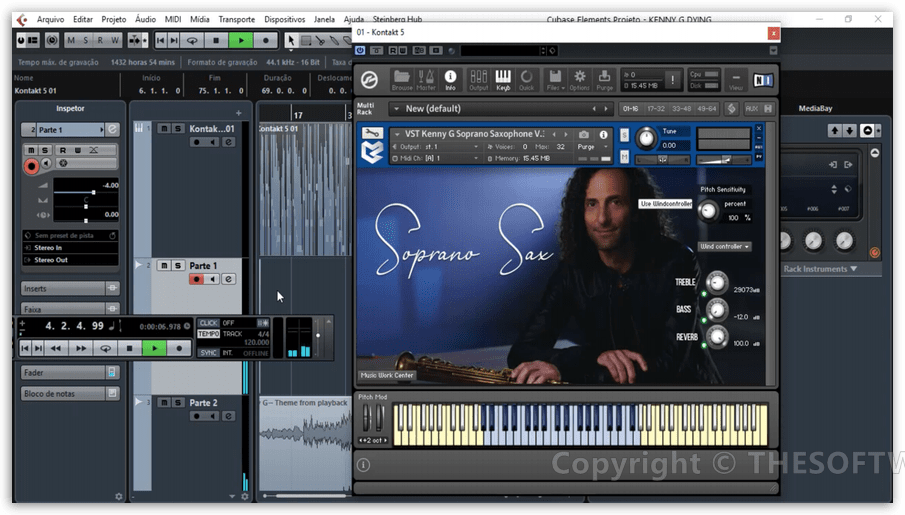The width and height of the screenshot is (905, 515).
Task: Adjust the Tune knob
Action: (x=646, y=139)
